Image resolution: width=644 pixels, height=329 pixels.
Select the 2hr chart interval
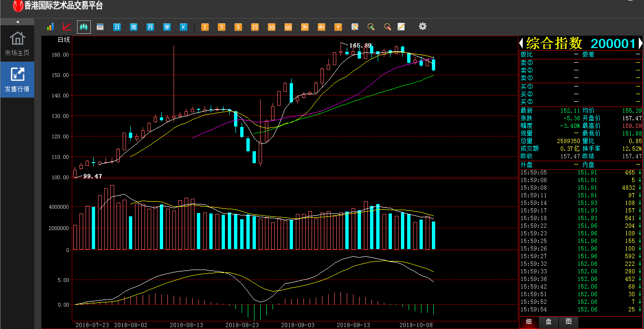pos(305,27)
